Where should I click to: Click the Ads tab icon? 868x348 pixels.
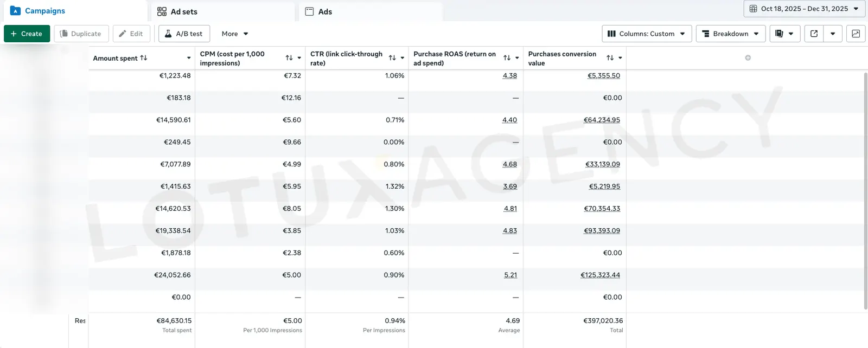309,11
